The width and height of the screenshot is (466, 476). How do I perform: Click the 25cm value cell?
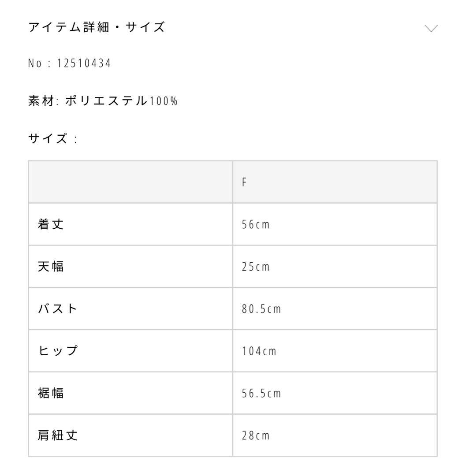click(x=256, y=267)
